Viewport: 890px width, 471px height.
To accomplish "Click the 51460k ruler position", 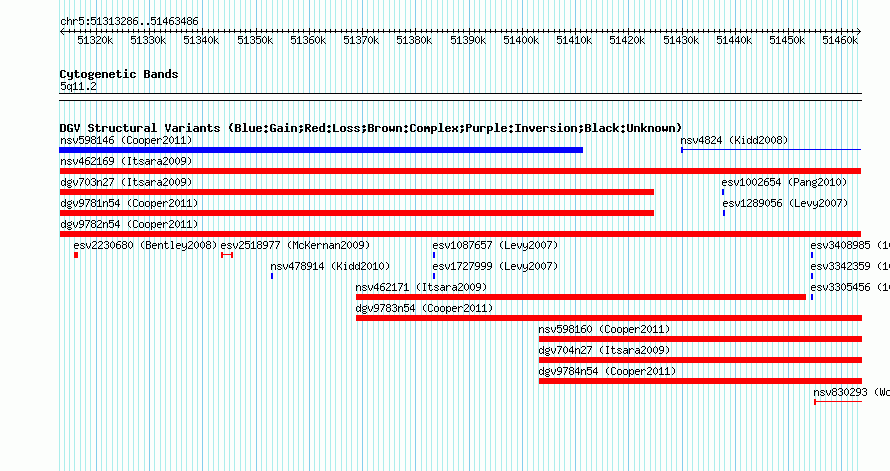I will click(x=840, y=40).
